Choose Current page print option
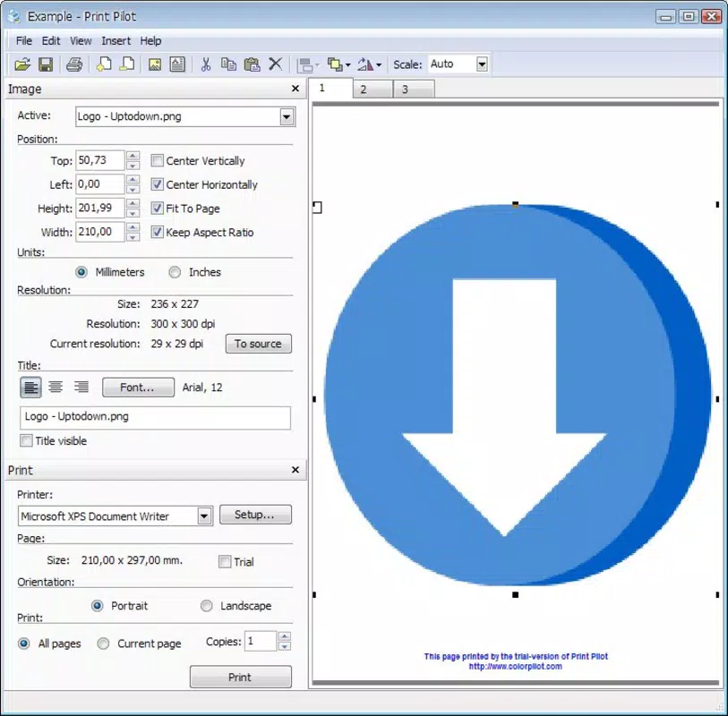The height and width of the screenshot is (716, 728). [103, 644]
